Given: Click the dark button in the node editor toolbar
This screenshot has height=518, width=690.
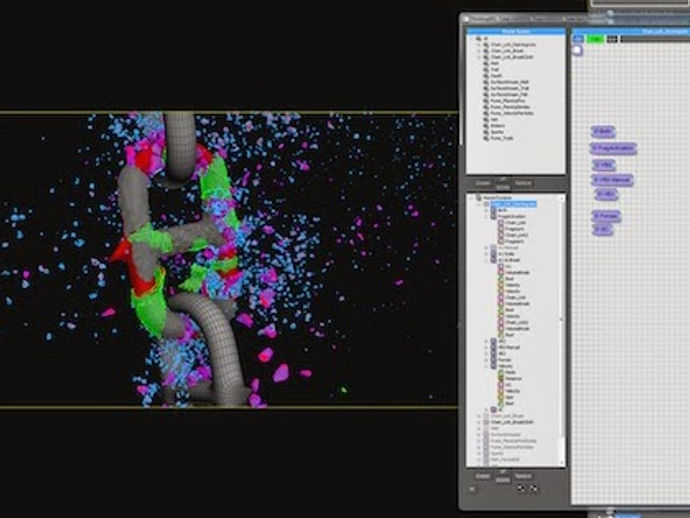Looking at the screenshot, I should (x=612, y=39).
